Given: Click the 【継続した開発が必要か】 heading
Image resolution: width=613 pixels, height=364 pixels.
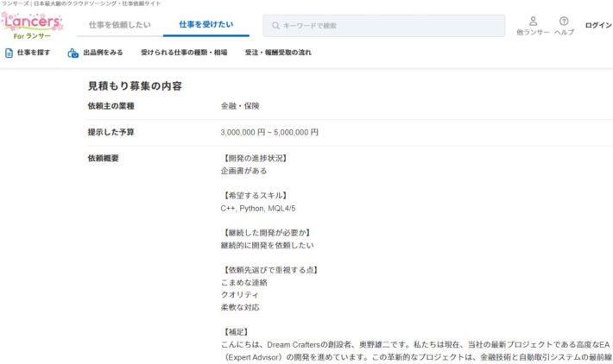Looking at the screenshot, I should point(267,233).
